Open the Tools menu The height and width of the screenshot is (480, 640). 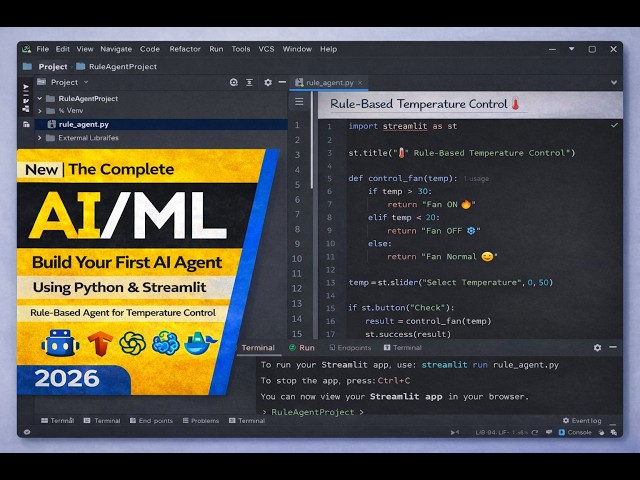tap(241, 49)
